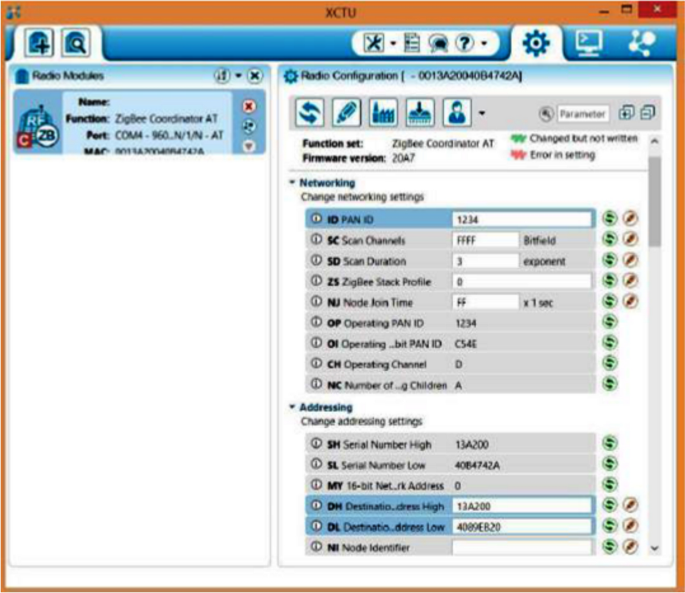Switch to Configuration working mode gear tab

[536, 43]
